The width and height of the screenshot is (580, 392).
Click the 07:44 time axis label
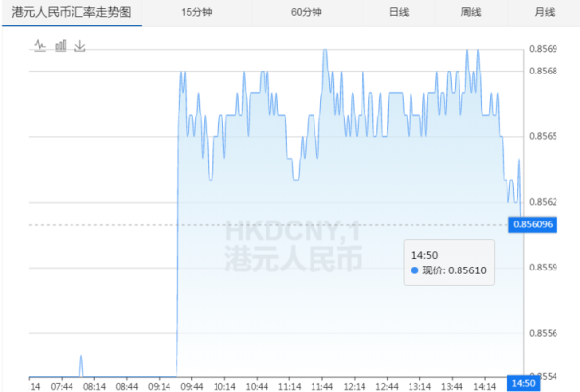click(62, 387)
